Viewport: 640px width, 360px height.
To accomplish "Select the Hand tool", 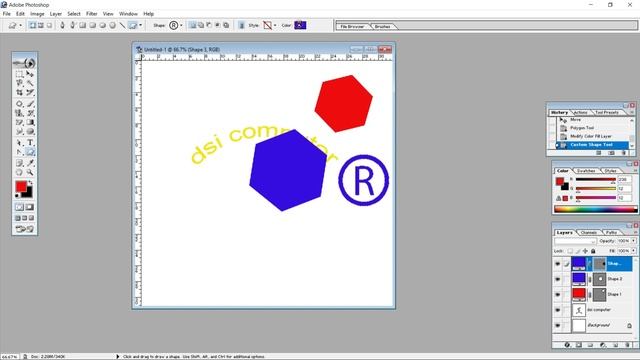I will pos(19,173).
